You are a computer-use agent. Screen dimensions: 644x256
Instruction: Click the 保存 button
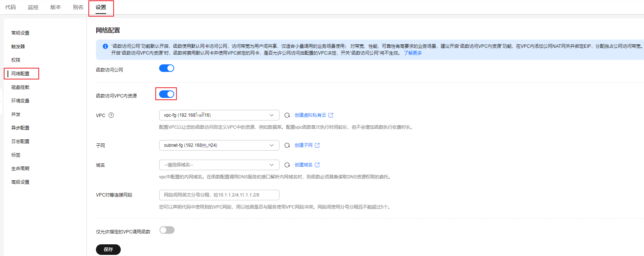pos(108,250)
